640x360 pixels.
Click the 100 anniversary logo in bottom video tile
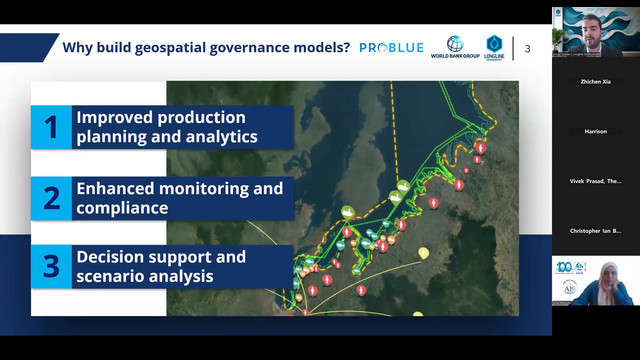[x=570, y=268]
